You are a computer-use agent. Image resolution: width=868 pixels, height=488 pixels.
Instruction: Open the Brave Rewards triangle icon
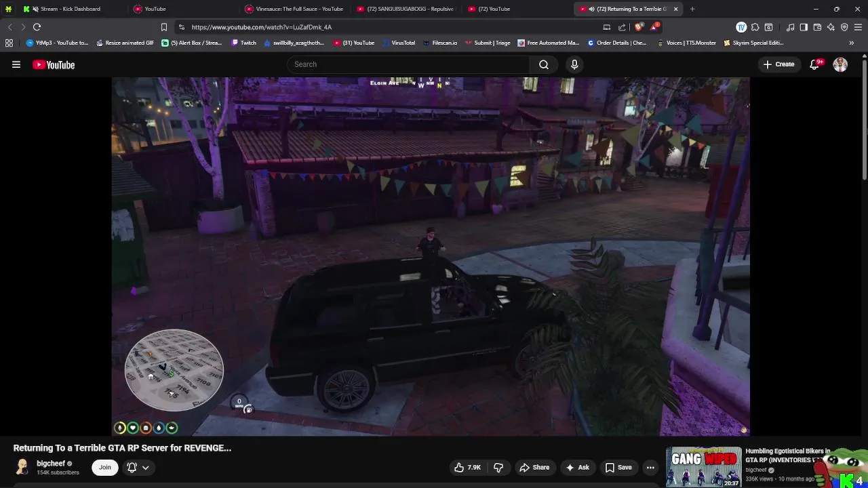coord(654,27)
